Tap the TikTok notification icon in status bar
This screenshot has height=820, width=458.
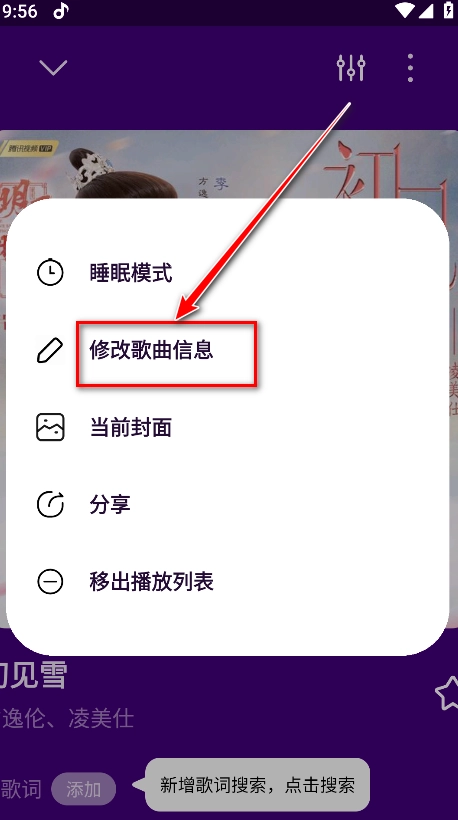(x=61, y=11)
